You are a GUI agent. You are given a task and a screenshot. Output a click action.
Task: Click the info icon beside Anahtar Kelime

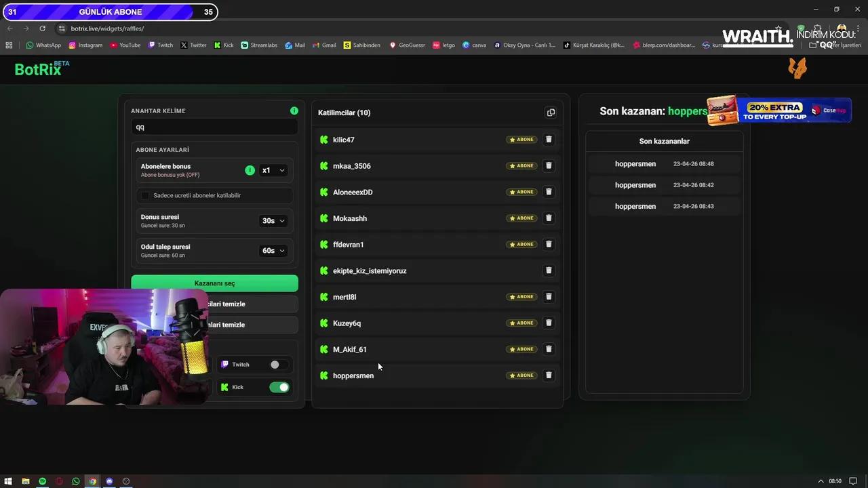tap(294, 110)
